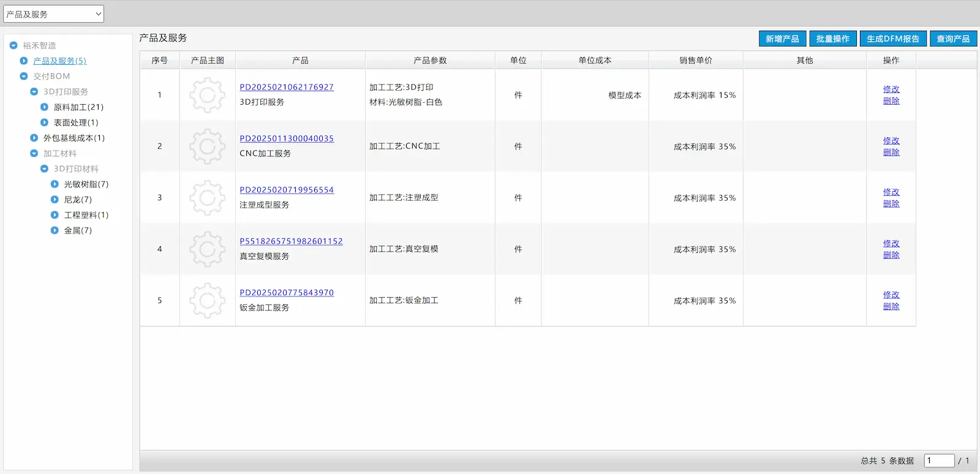Click the 批量操作 button
The width and height of the screenshot is (980, 474).
(x=833, y=39)
